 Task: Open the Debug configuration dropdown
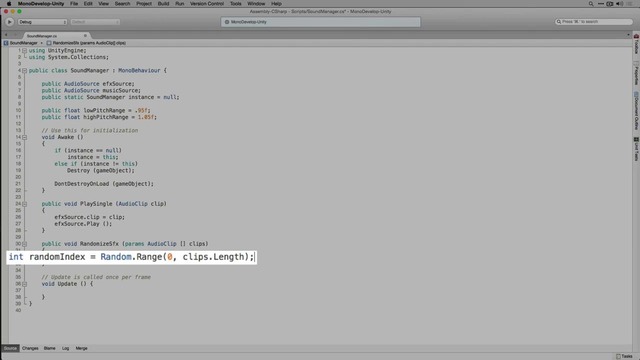[42, 22]
